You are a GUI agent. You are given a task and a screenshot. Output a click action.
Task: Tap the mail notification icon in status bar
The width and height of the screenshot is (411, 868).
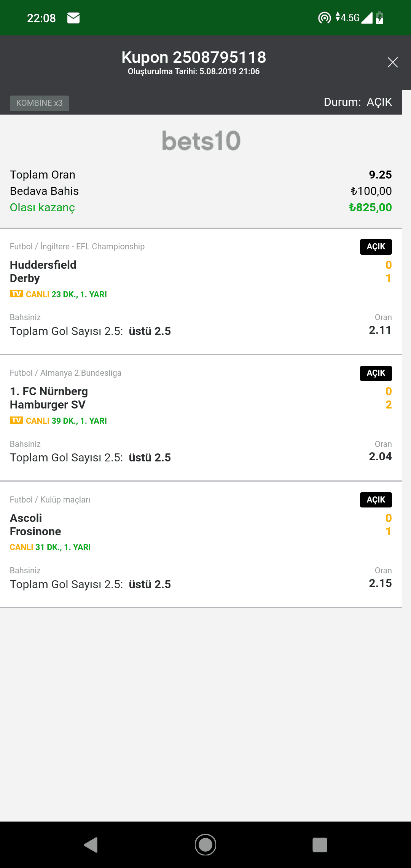coord(73,18)
